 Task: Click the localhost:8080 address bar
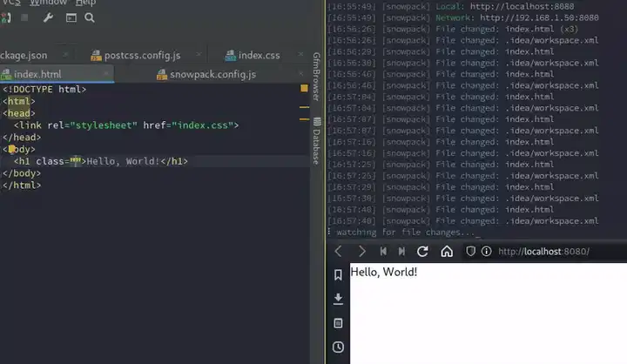pyautogui.click(x=557, y=252)
